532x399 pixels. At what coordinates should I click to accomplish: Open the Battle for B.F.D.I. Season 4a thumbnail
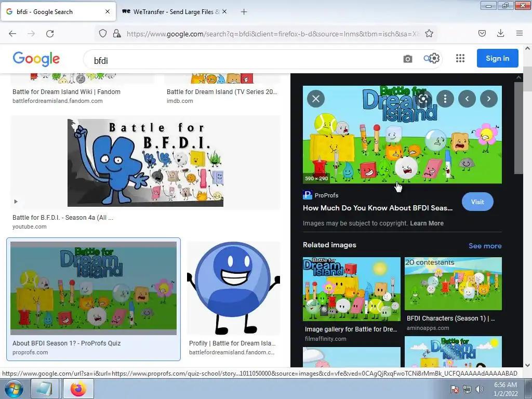pos(145,163)
